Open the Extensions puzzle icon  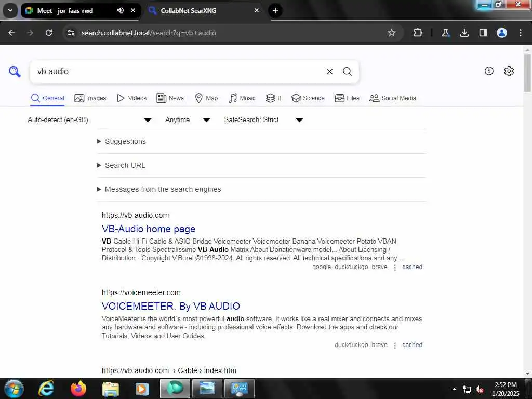418,33
